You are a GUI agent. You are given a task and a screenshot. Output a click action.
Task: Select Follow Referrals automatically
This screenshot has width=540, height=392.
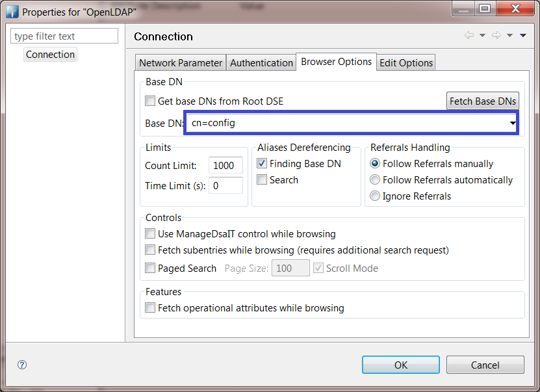tap(375, 179)
